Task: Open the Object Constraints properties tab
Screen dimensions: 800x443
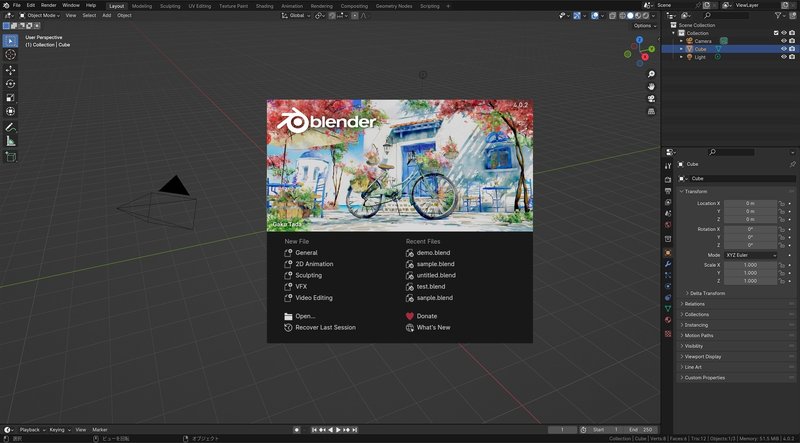Action: coord(668,298)
